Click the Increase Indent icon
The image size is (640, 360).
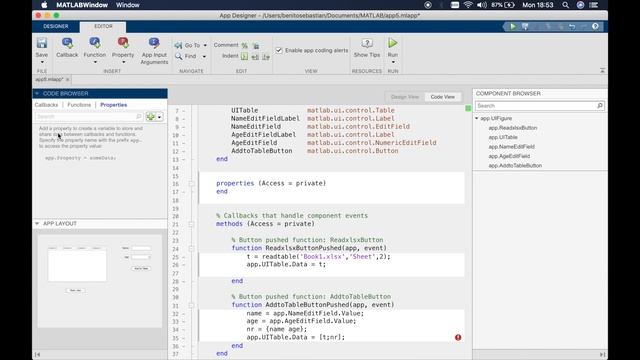[x=255, y=57]
